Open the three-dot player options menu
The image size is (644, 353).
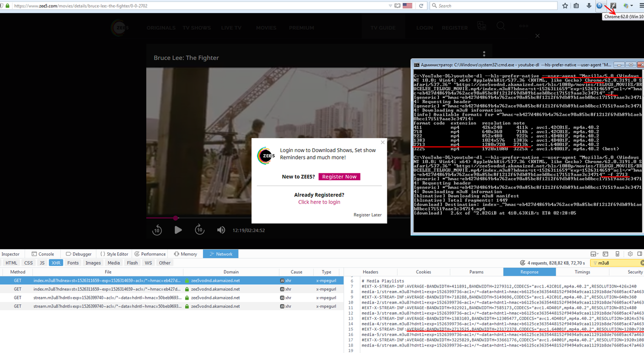point(484,54)
